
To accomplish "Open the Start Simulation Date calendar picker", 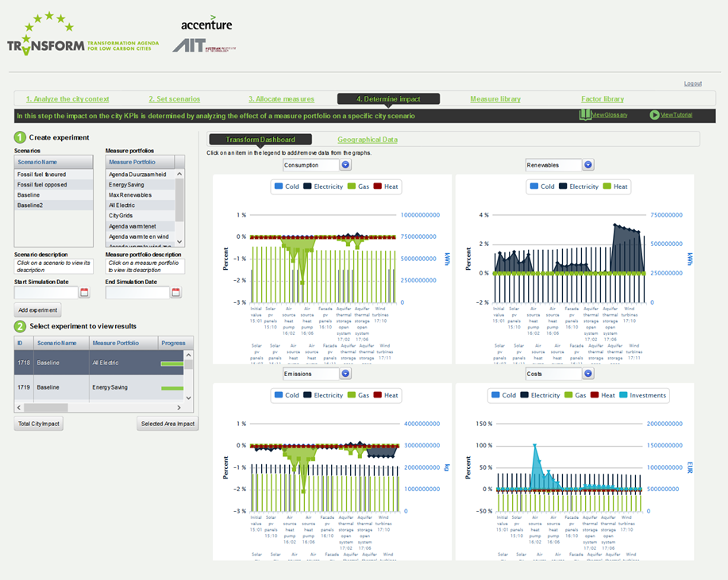I will pyautogui.click(x=84, y=293).
